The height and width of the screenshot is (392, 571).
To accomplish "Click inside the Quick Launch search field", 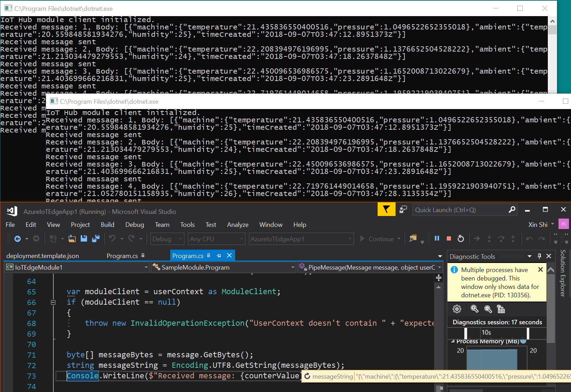I will pyautogui.click(x=456, y=210).
